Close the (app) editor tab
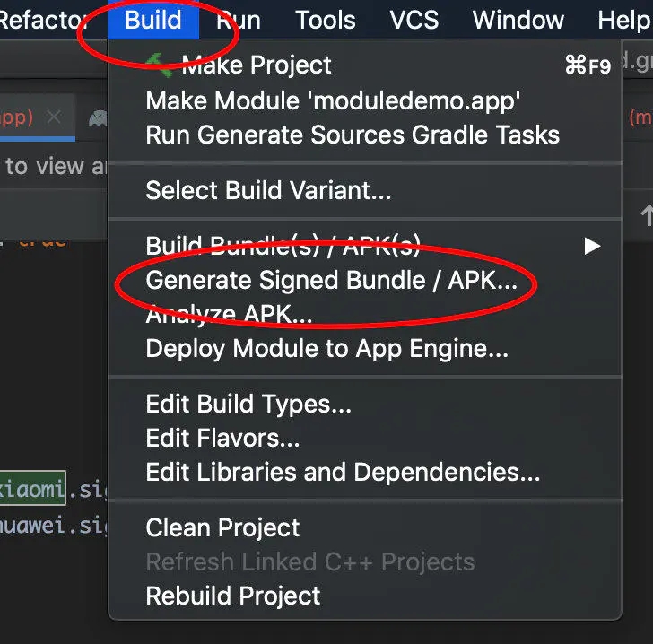Image resolution: width=653 pixels, height=644 pixels. click(x=54, y=117)
